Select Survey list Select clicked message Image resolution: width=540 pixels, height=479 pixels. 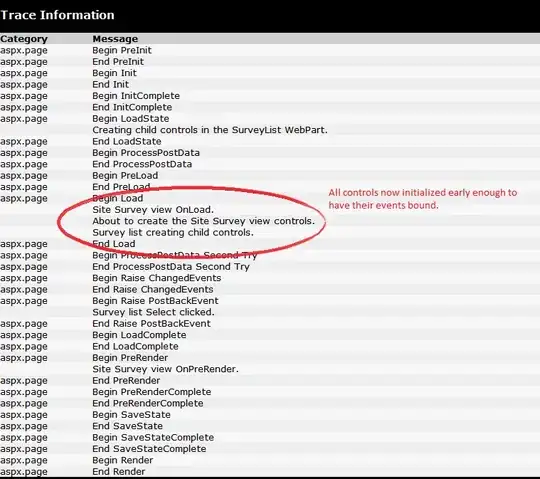tap(153, 312)
